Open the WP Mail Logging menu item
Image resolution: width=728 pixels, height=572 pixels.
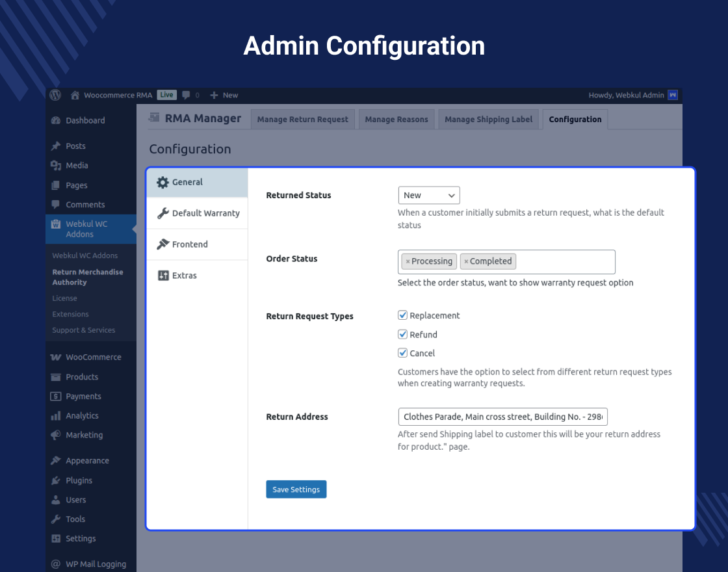pos(91,564)
